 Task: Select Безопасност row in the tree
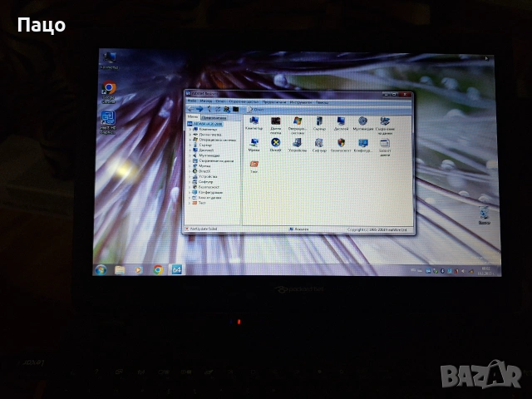tap(206, 187)
